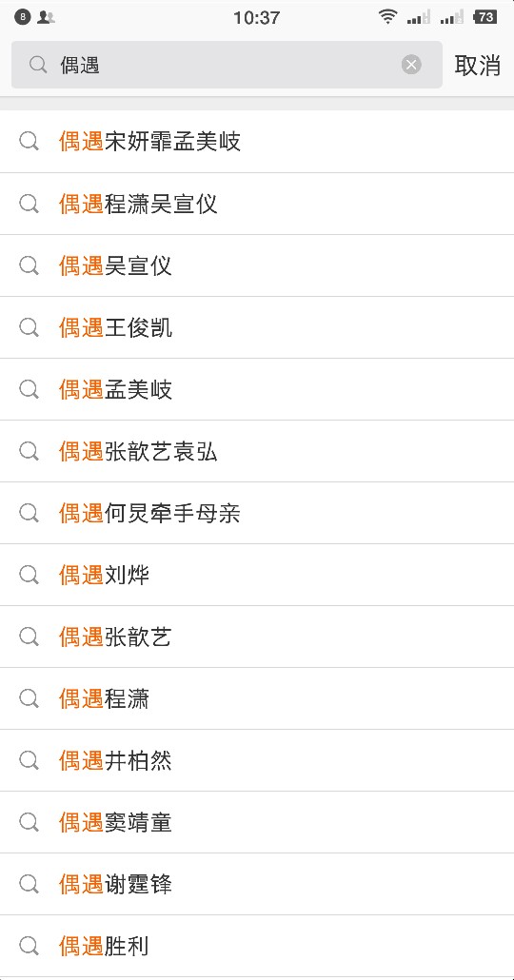Choose the suggestion 偶遇张歆艺袁弘

click(257, 451)
